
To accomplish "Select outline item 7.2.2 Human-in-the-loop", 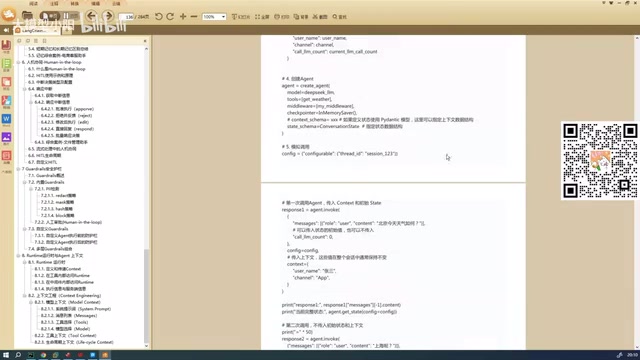I will [68, 222].
